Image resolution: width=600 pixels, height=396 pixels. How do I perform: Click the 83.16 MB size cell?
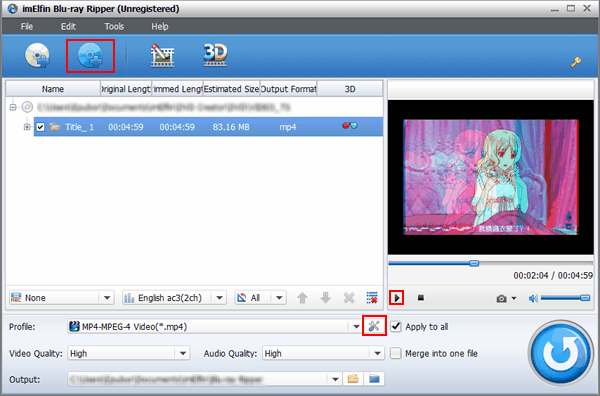pos(231,127)
